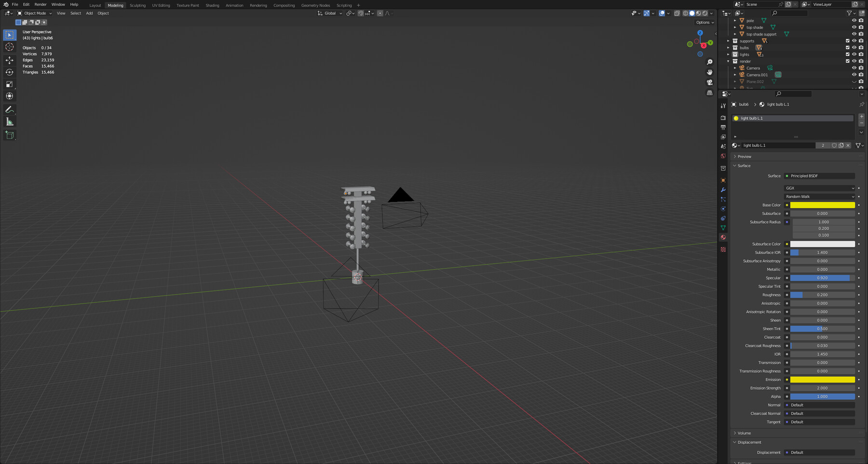
Task: Open the Transform Orientation dropdown showing Global
Action: pos(329,13)
